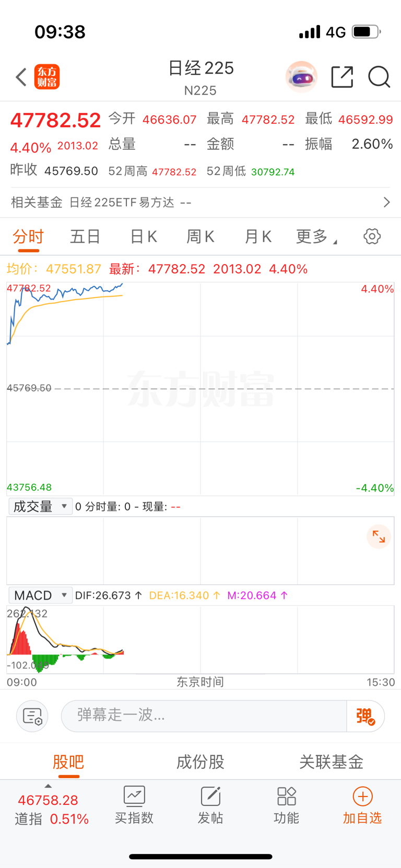Switch to 日K chart tab
401x868 pixels.
coord(144,236)
